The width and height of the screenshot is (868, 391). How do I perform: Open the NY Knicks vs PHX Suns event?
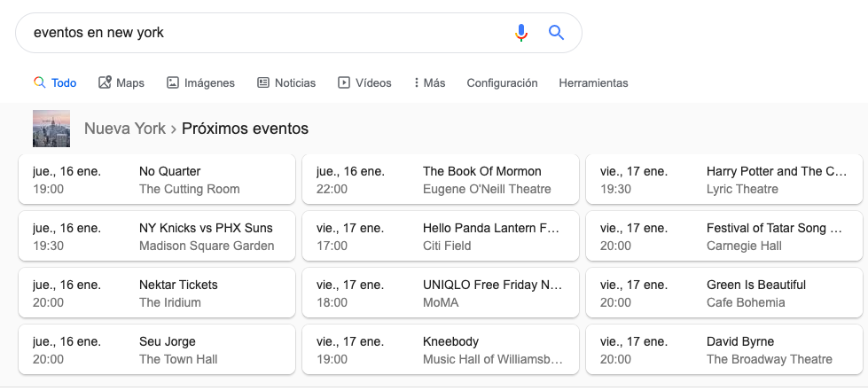(157, 236)
